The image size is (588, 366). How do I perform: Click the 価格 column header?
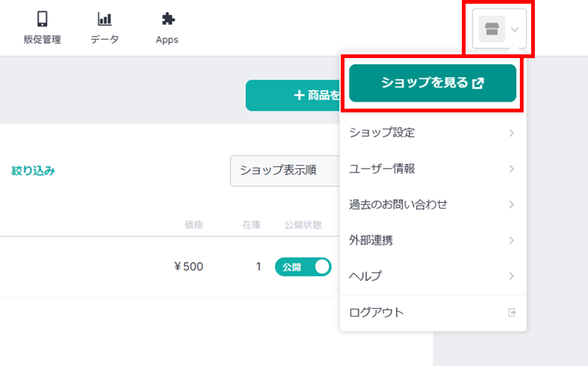click(194, 225)
